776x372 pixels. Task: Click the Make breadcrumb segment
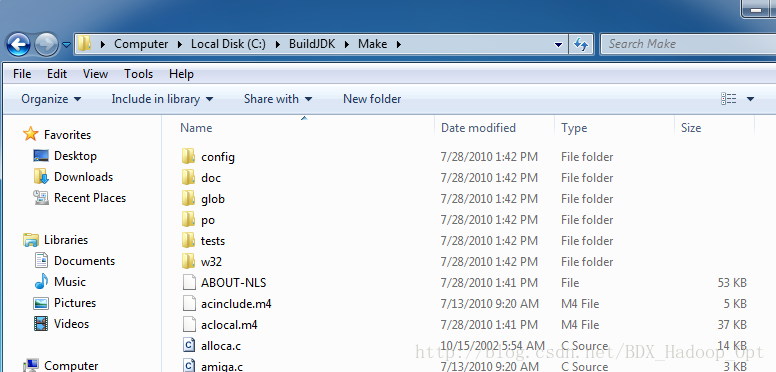372,44
